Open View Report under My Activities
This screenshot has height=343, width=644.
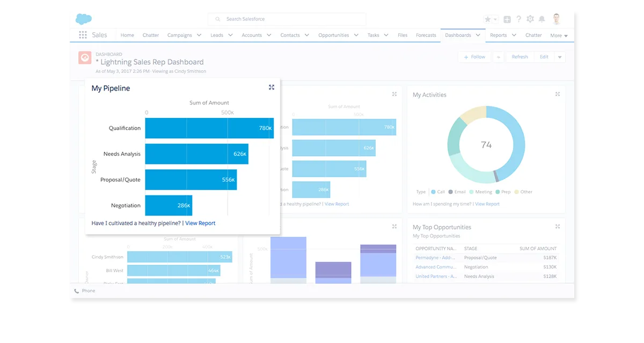tap(487, 204)
